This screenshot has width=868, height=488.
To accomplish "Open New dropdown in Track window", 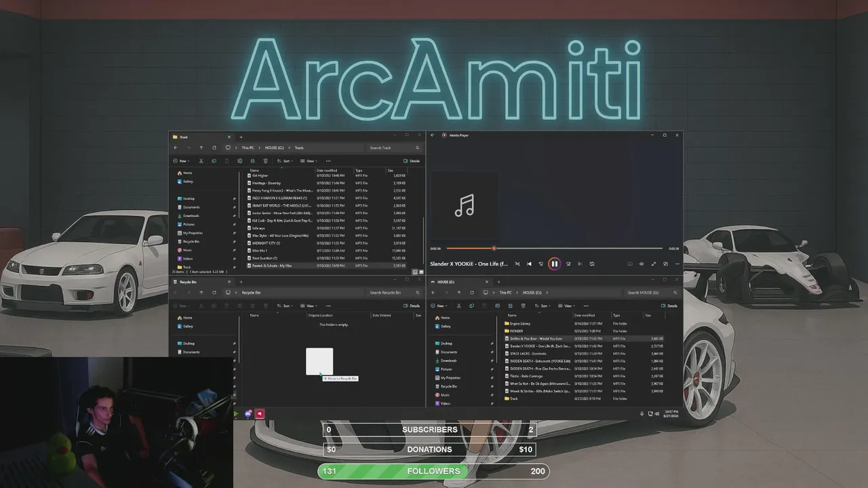I will click(x=181, y=161).
